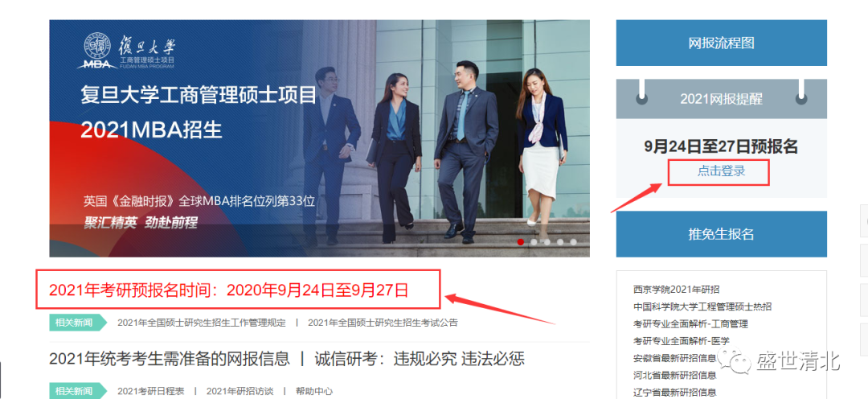Click the Fudan University MBA logo
The image size is (868, 399).
(x=129, y=51)
